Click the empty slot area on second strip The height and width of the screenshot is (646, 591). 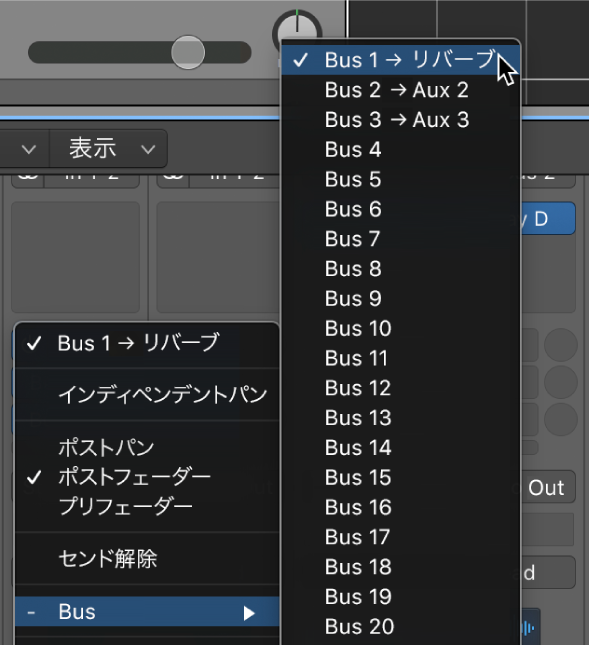[218, 257]
